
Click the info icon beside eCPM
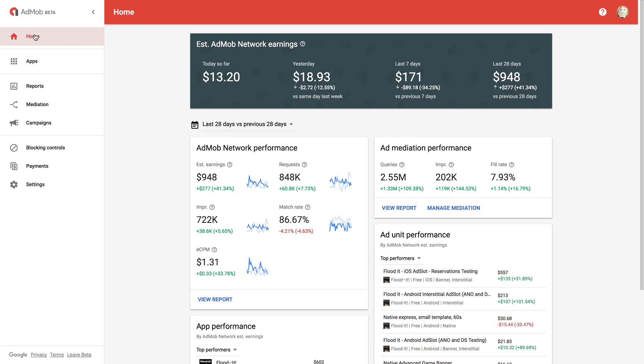(214, 250)
